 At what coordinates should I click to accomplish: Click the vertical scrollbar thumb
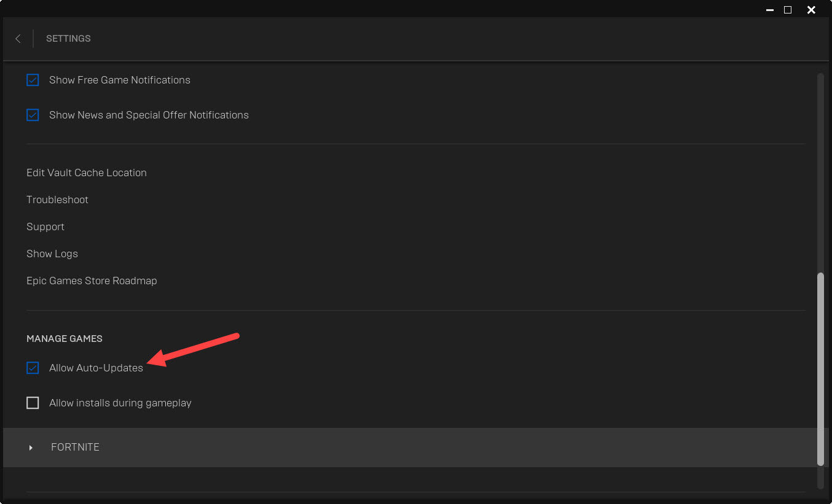tap(820, 368)
